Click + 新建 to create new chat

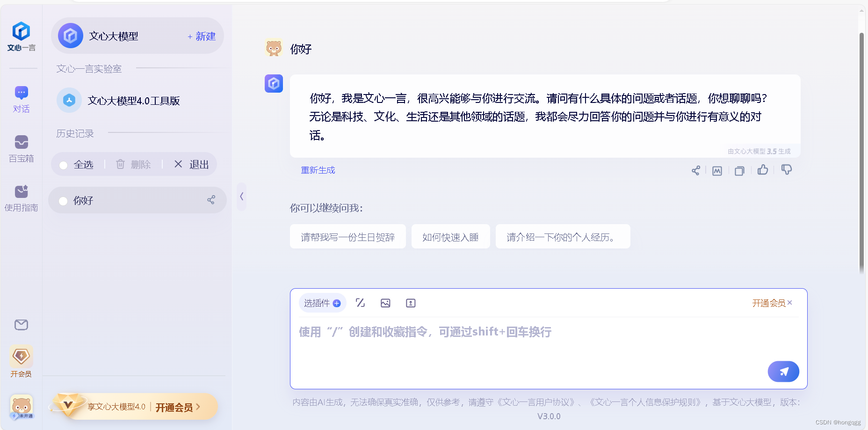point(202,36)
